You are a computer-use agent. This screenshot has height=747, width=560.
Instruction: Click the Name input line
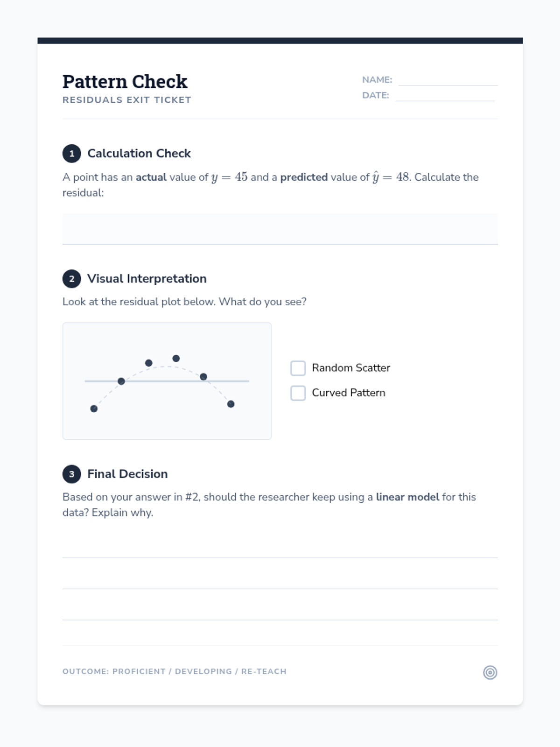pos(448,80)
